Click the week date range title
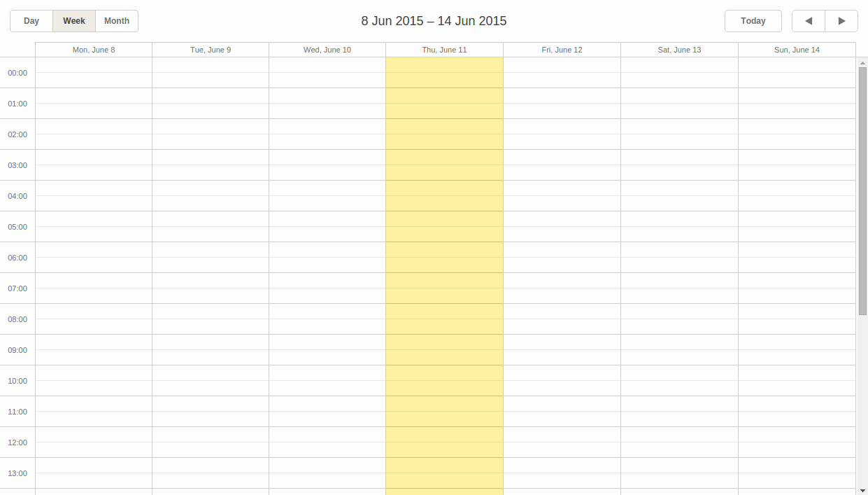 click(434, 21)
